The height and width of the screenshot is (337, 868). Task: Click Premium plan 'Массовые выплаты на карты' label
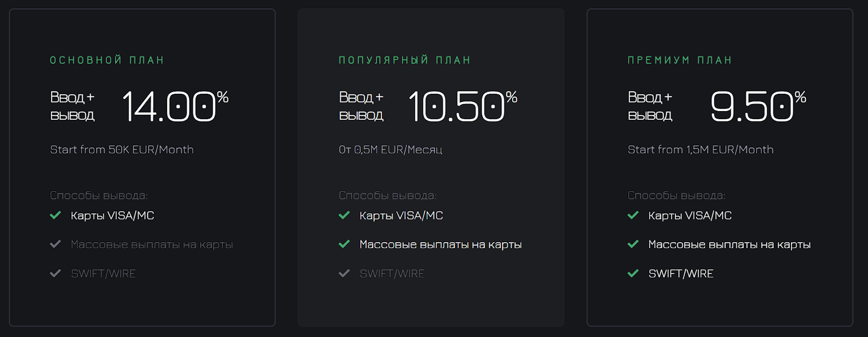pyautogui.click(x=729, y=244)
